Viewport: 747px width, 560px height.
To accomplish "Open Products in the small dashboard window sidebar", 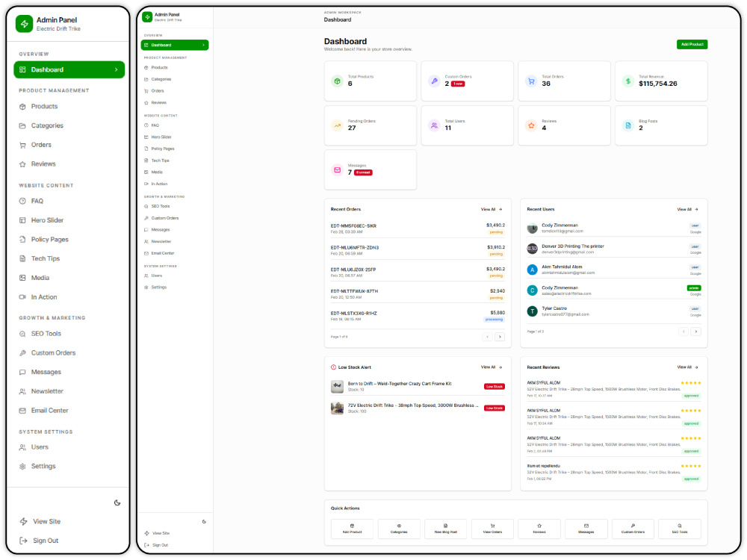I will pos(174,68).
